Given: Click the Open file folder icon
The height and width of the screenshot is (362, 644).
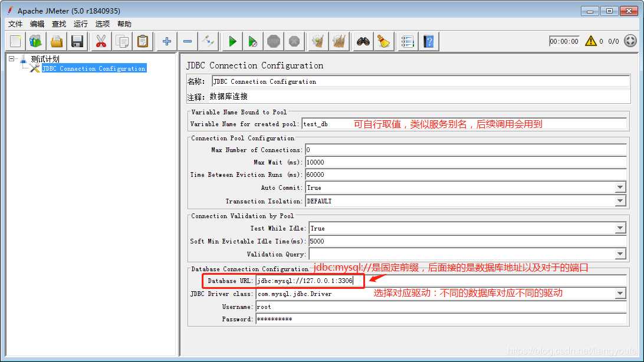Looking at the screenshot, I should click(x=57, y=41).
